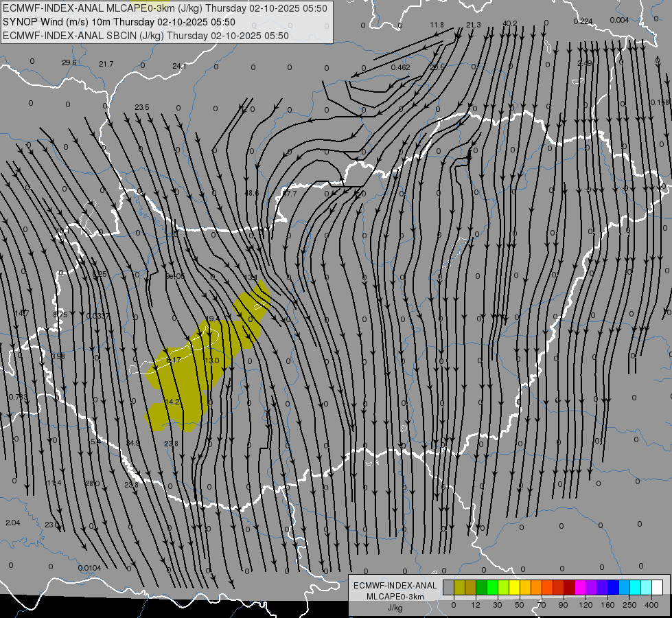Image resolution: width=672 pixels, height=618 pixels.
Task: Choose the bright green legend swatch
Action: click(492, 587)
